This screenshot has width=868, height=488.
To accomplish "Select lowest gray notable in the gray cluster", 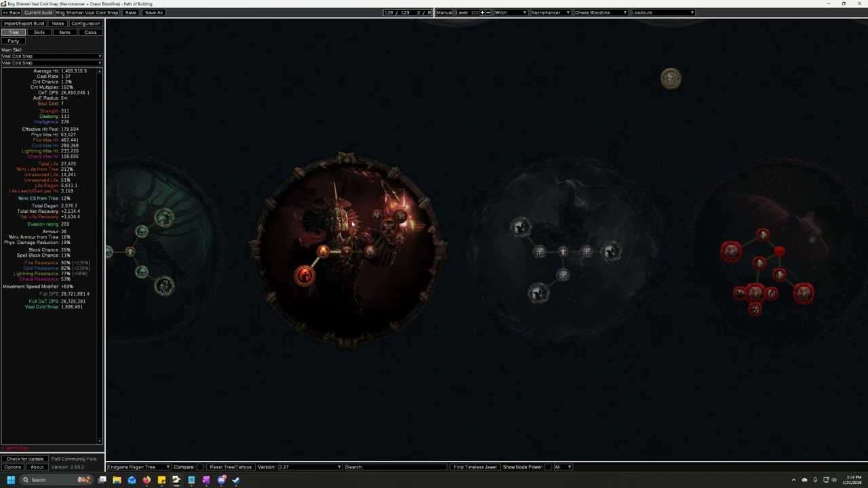I will (x=538, y=293).
